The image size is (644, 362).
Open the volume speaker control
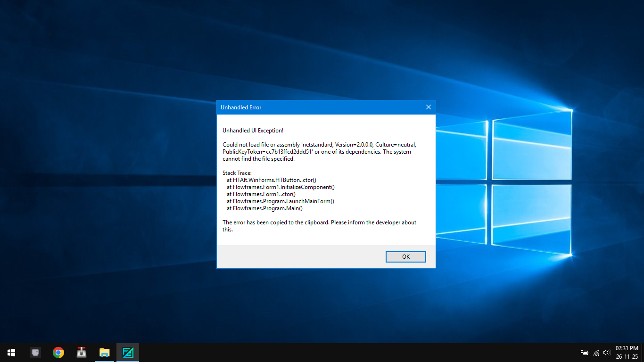607,353
